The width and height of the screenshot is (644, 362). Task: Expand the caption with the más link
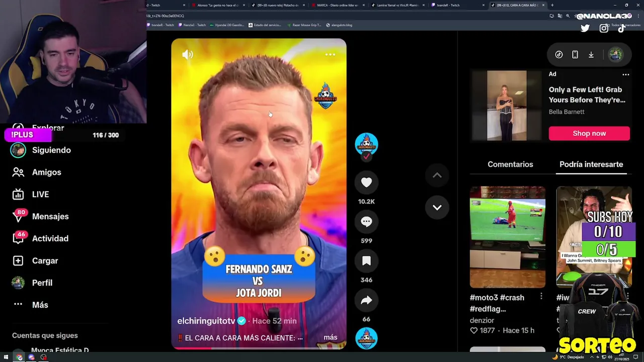[x=331, y=337]
